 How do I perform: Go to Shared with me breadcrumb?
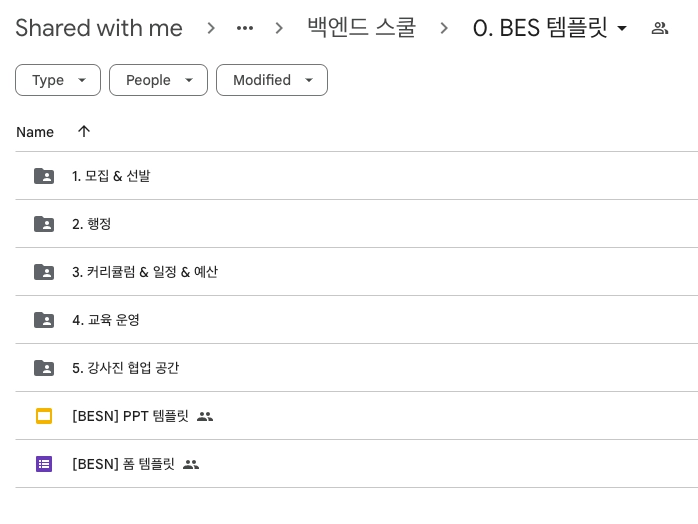tap(99, 28)
